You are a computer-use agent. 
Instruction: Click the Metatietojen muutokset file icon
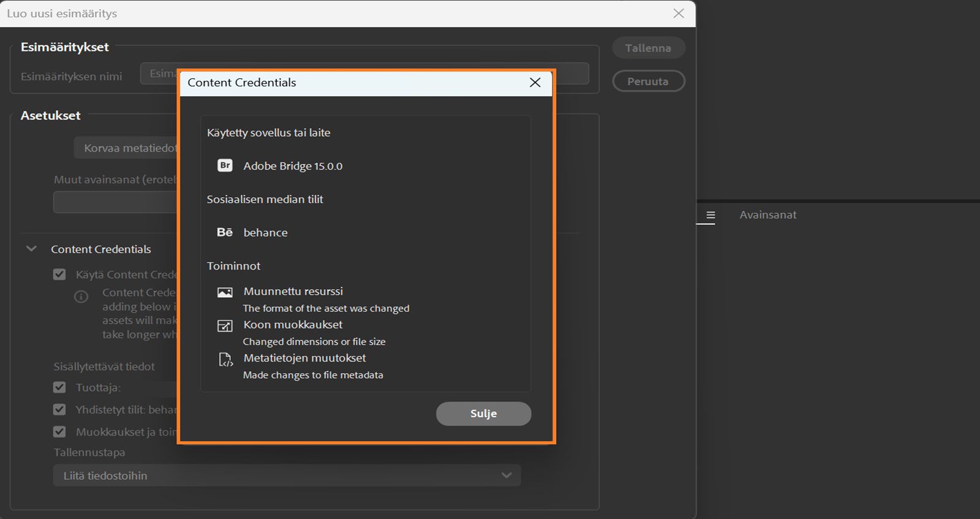click(226, 360)
